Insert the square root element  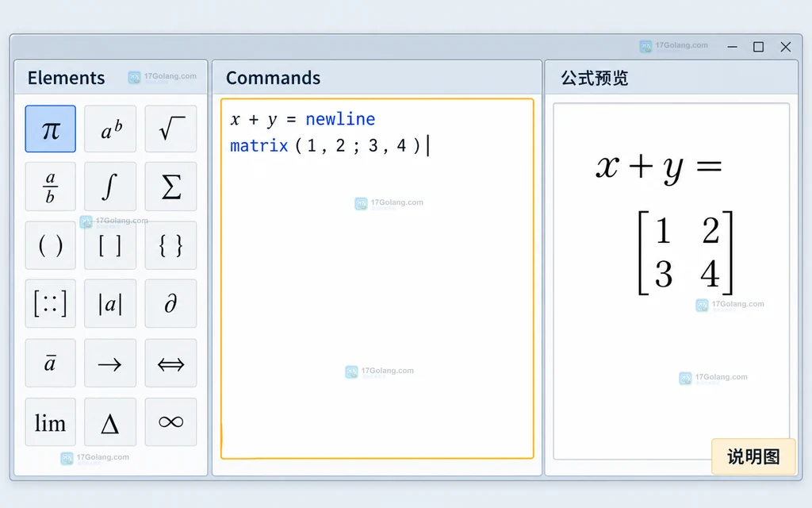171,129
